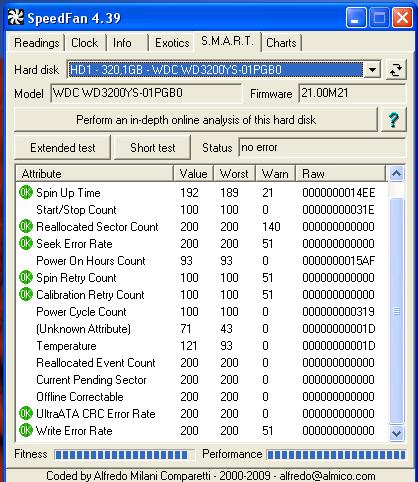Click the refresh hard disk list icon
The width and height of the screenshot is (418, 482).
coord(396,70)
